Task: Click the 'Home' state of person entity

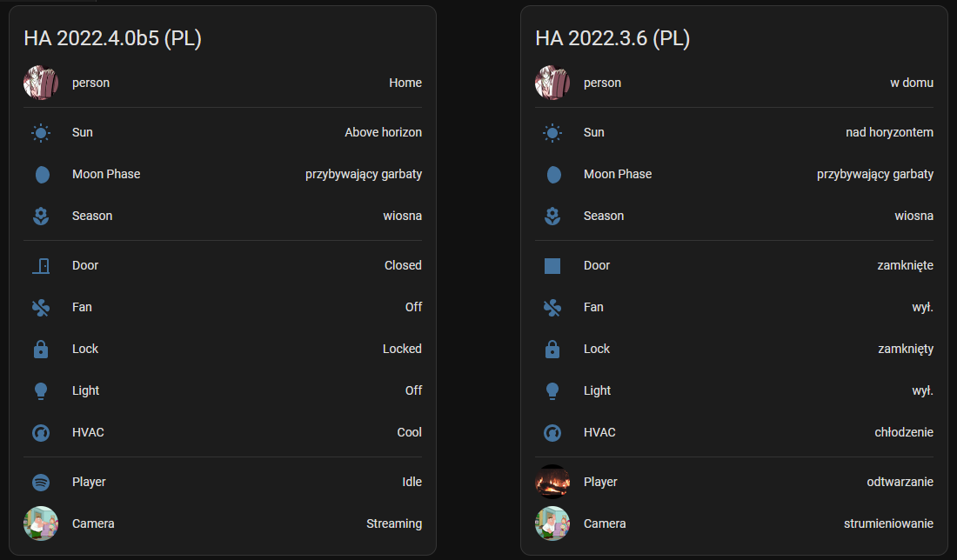Action: click(x=405, y=82)
